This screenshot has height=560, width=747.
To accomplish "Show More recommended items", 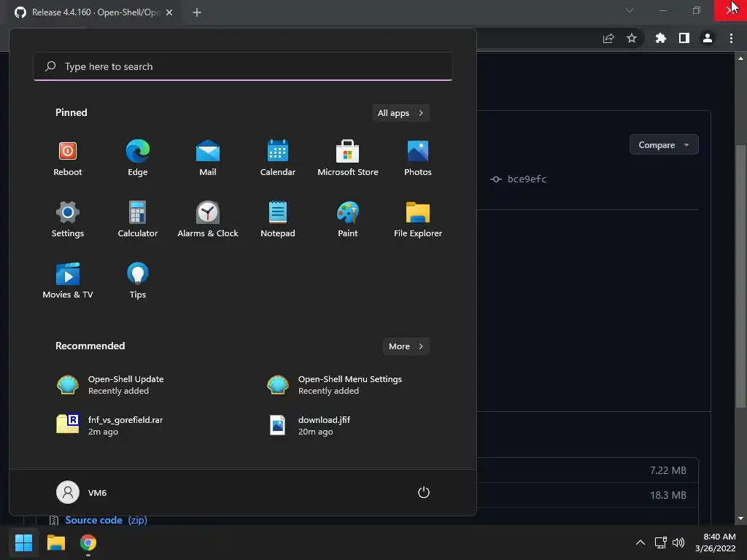I will [x=406, y=346].
